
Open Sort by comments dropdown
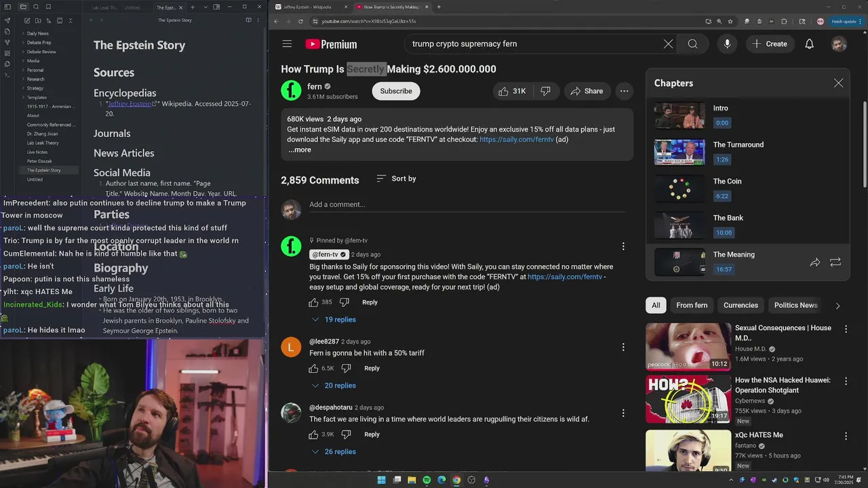tap(396, 179)
